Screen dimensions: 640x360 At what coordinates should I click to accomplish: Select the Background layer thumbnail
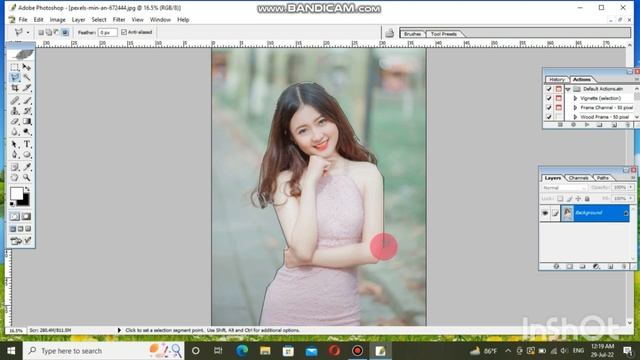click(x=567, y=213)
